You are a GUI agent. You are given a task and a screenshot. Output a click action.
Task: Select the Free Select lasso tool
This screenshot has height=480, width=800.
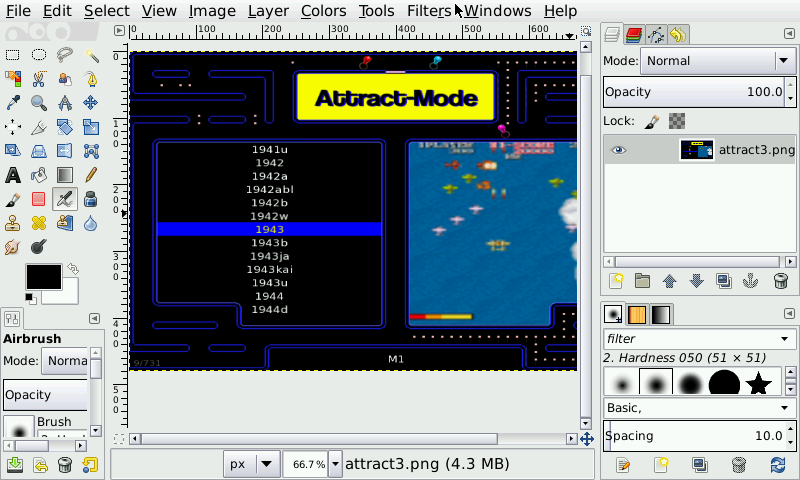65,55
